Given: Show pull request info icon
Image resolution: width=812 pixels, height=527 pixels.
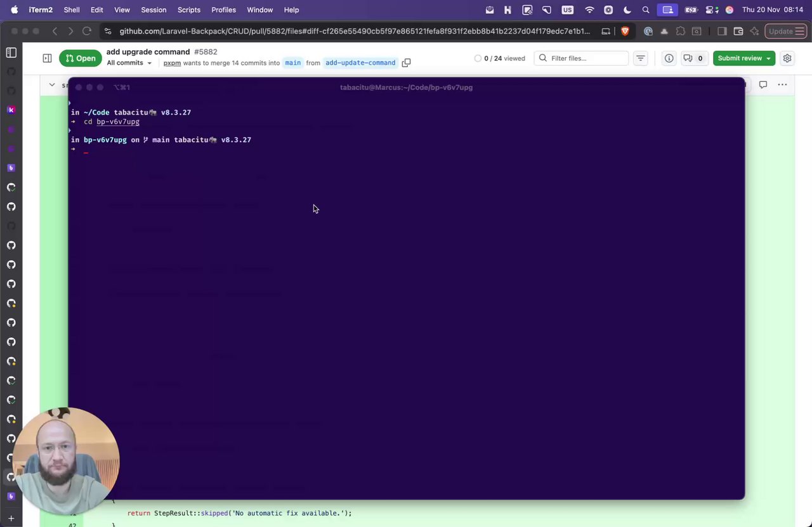Looking at the screenshot, I should coord(669,58).
